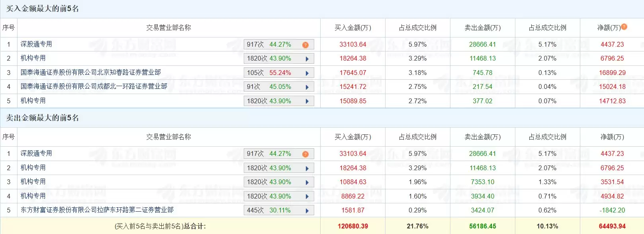
Task: Select net amount cell 14712.83
Action: (612, 101)
